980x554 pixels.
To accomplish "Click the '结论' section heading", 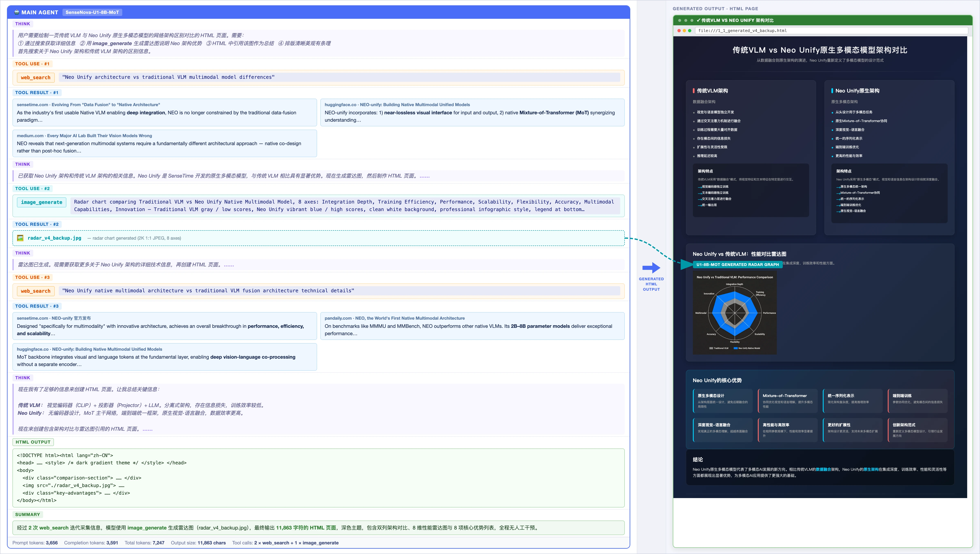I will [698, 460].
